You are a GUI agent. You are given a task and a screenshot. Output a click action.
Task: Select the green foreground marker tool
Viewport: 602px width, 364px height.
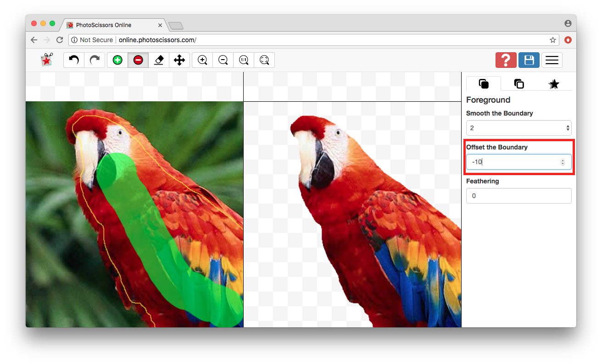(117, 60)
